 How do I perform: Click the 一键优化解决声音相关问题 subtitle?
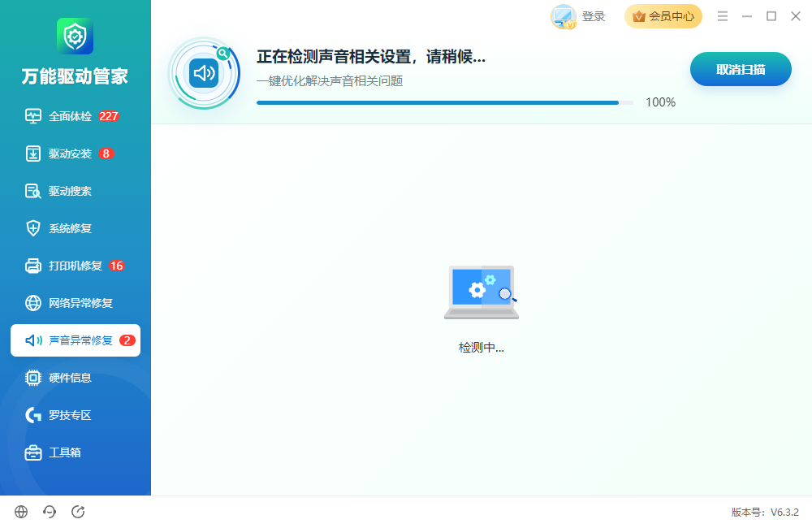[330, 81]
